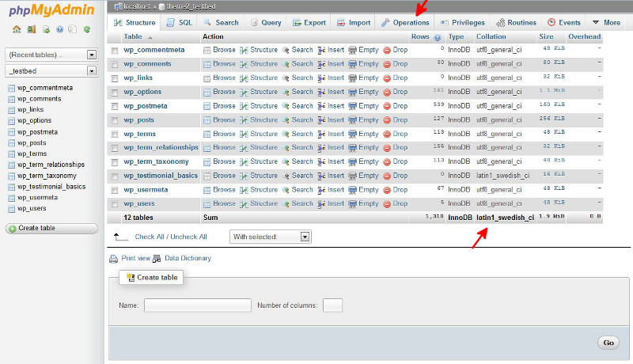Click the phpMyAdmin logo
This screenshot has width=633, height=364.
tap(51, 9)
